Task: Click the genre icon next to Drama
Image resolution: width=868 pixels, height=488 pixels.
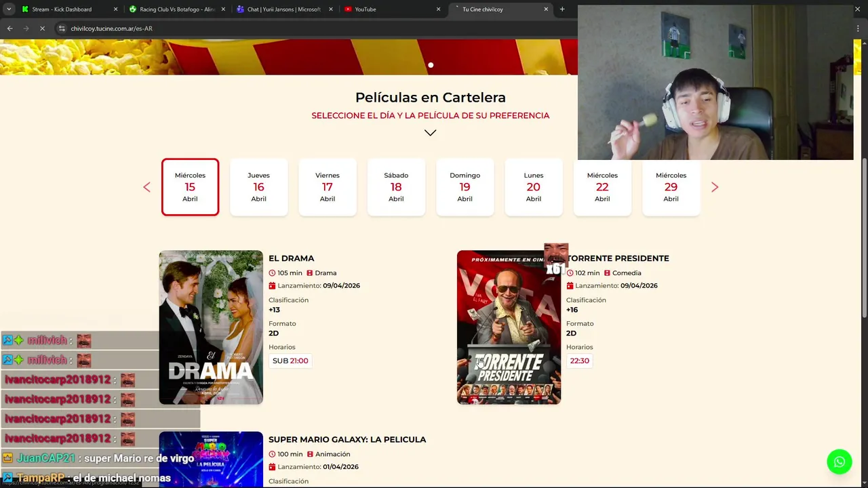Action: coord(310,273)
